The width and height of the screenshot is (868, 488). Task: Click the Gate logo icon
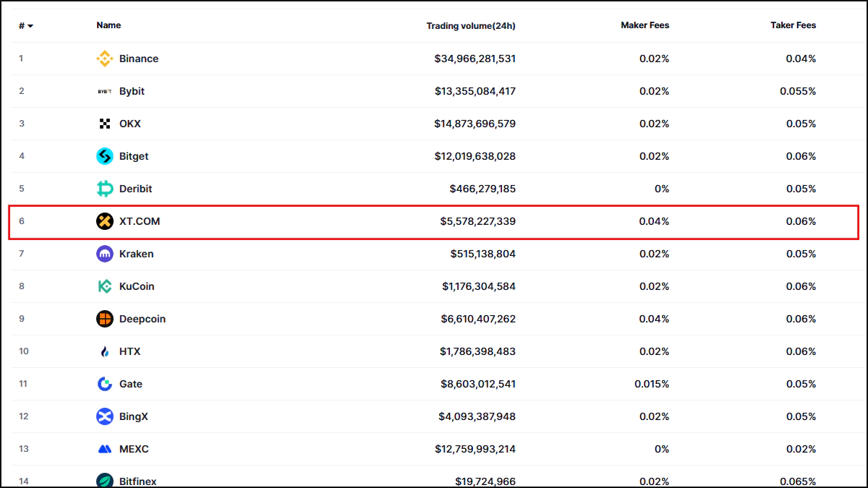point(105,384)
